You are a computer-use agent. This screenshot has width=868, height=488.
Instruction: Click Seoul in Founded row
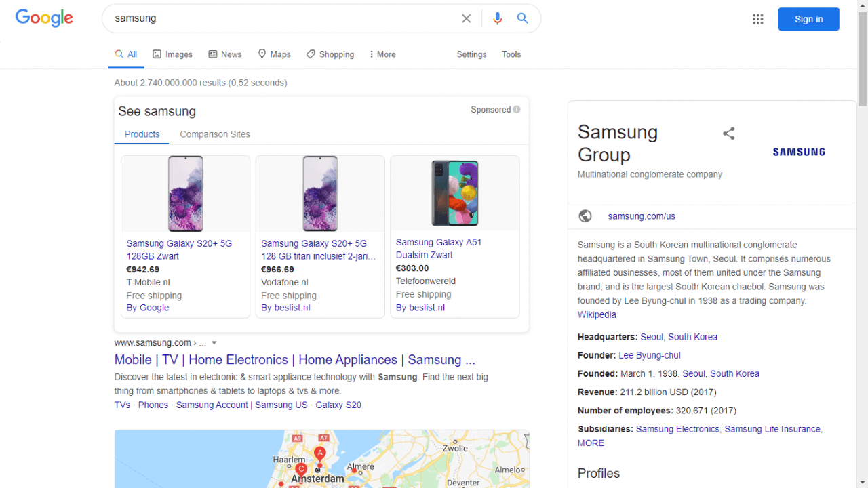694,373
